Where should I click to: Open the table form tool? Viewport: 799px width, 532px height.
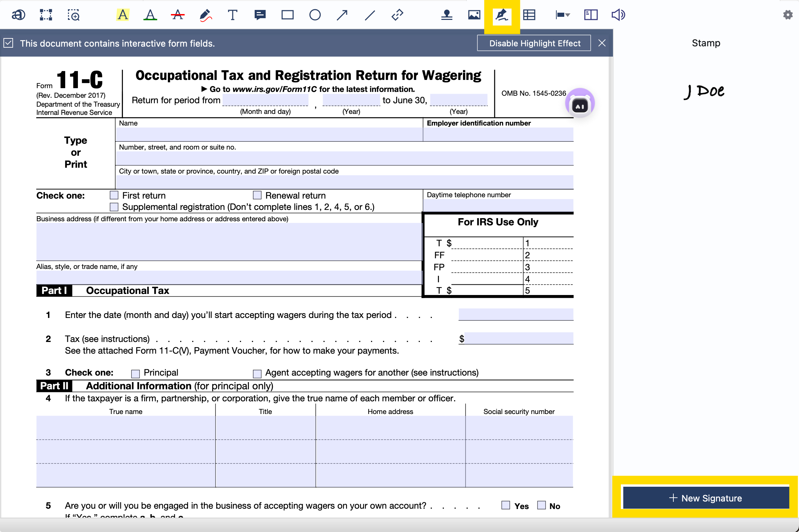point(529,15)
